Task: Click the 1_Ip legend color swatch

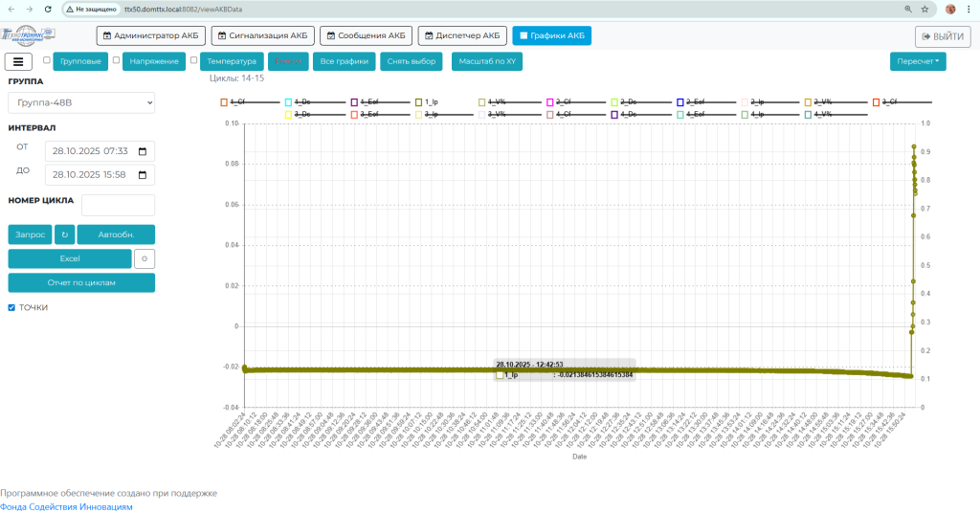Action: (419, 100)
